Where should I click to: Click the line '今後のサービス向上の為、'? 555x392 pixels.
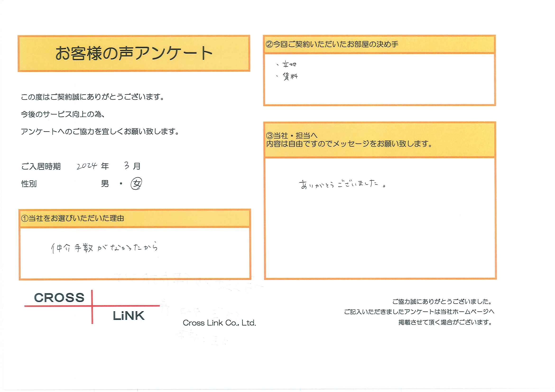(63, 114)
